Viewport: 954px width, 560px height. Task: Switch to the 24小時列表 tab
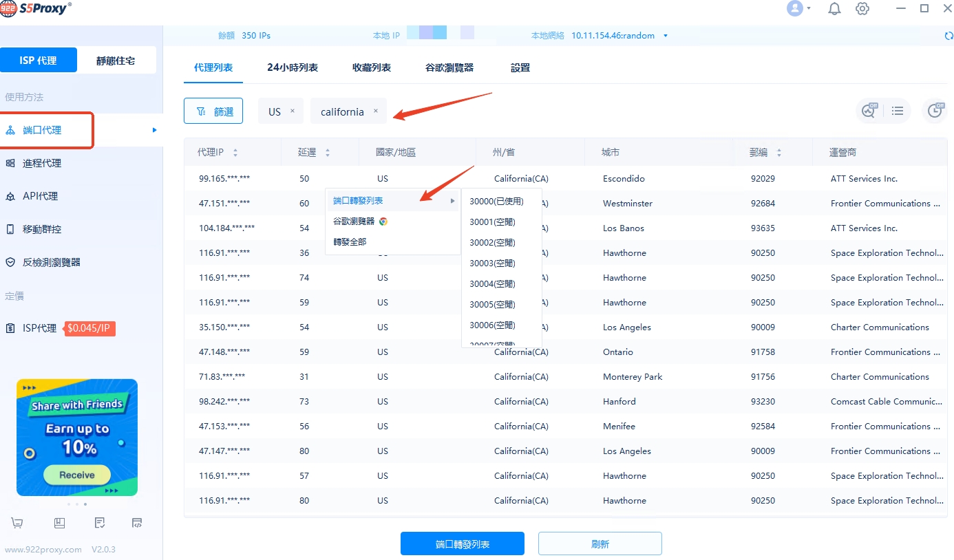(293, 67)
